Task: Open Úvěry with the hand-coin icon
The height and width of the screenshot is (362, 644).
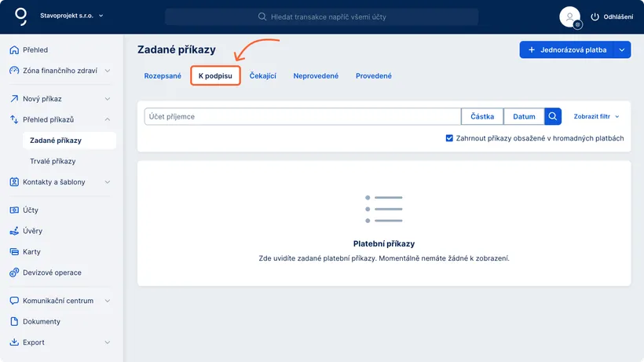Action: [x=14, y=231]
